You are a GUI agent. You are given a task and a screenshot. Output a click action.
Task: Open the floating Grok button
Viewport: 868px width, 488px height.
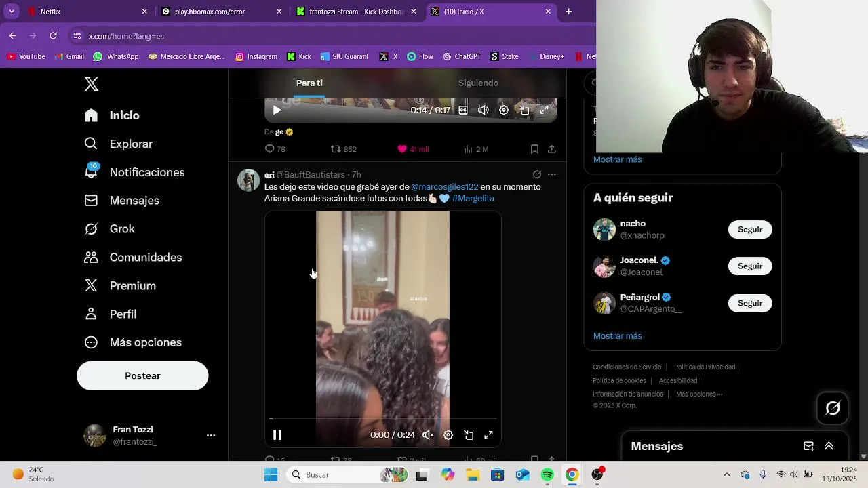(x=833, y=408)
